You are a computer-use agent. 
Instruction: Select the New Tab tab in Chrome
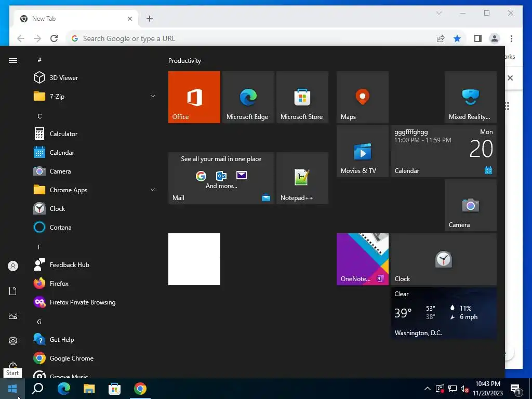click(76, 19)
